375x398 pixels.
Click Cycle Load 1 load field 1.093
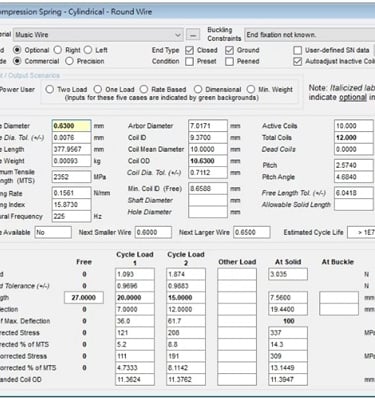tap(135, 274)
